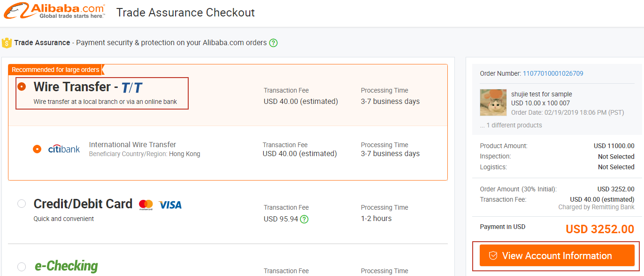The image size is (644, 276).
Task: Click the View Account Information button
Action: (x=557, y=256)
